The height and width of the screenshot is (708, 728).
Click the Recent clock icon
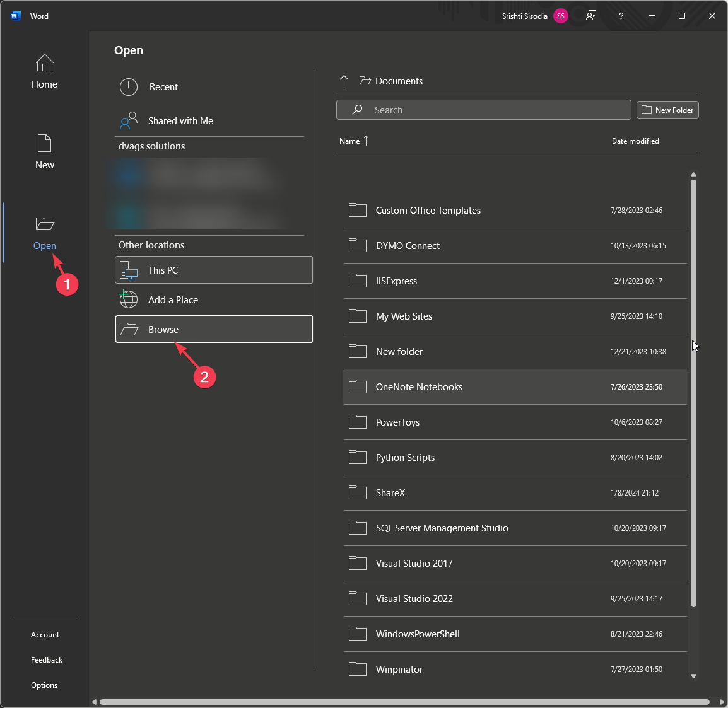coord(129,87)
